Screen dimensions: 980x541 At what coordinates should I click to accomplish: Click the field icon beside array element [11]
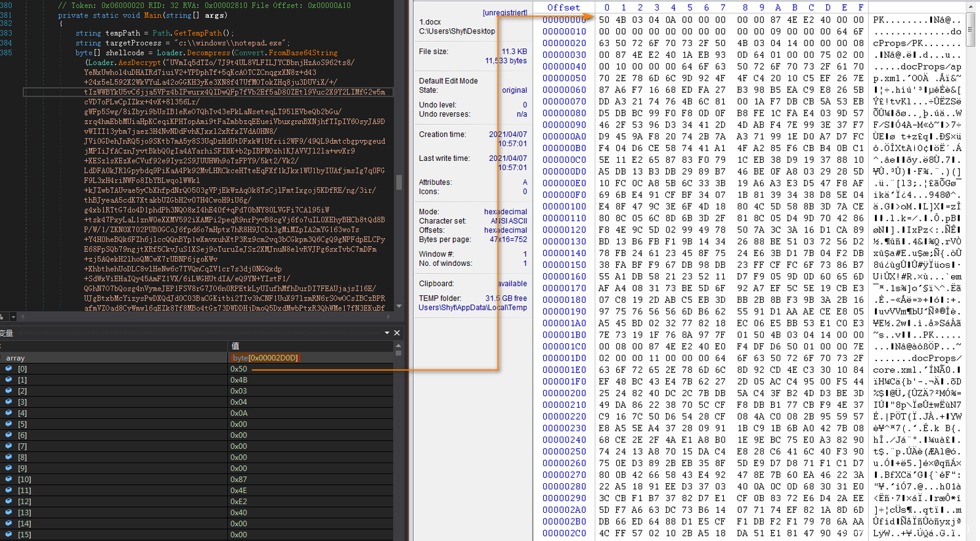[x=9, y=490]
